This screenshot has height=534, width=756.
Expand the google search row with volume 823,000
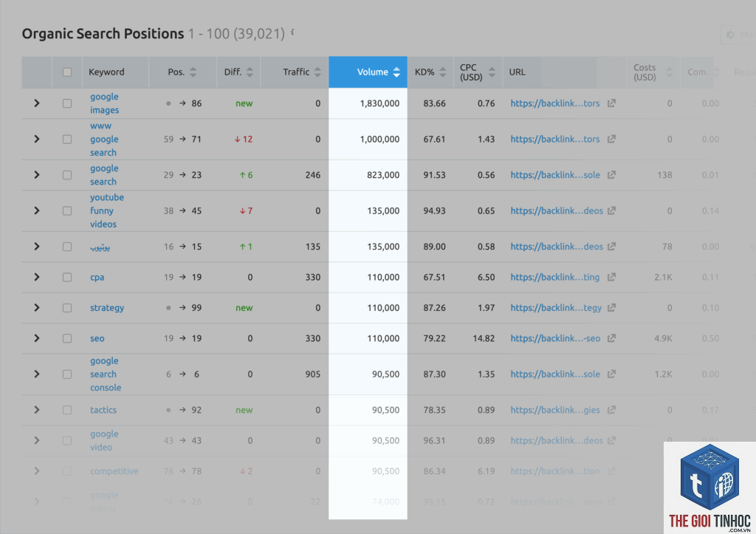click(x=37, y=174)
